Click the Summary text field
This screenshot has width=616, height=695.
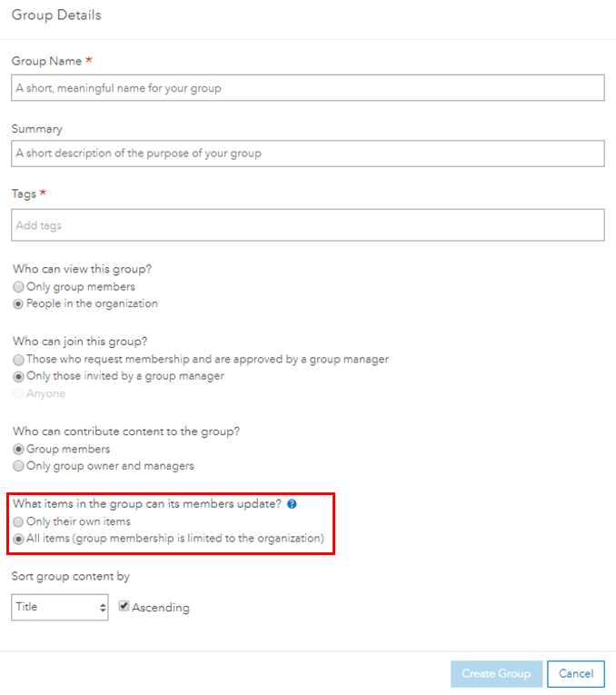pos(308,154)
